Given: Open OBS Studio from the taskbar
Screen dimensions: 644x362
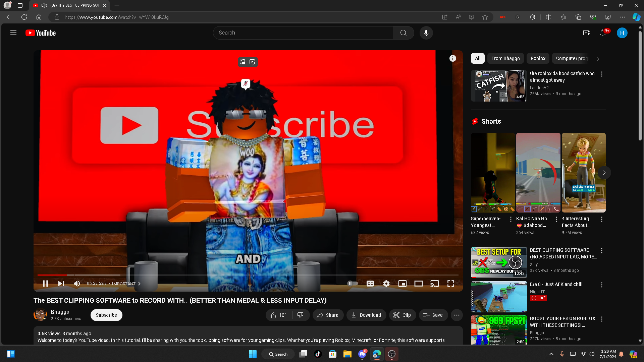Looking at the screenshot, I should 392,354.
